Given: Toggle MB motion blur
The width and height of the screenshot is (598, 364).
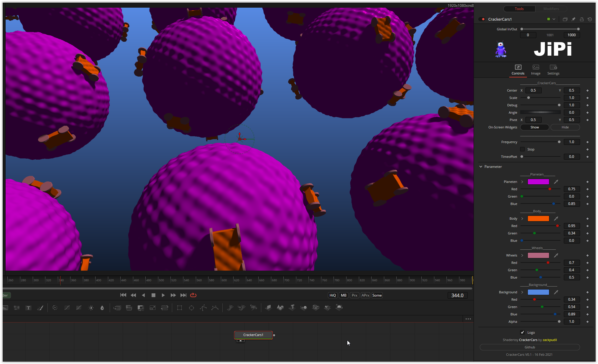Looking at the screenshot, I should (344, 295).
